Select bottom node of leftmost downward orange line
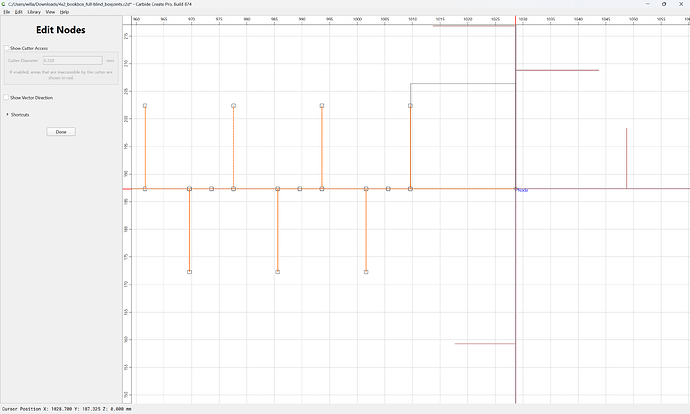This screenshot has width=690, height=414. 189,272
